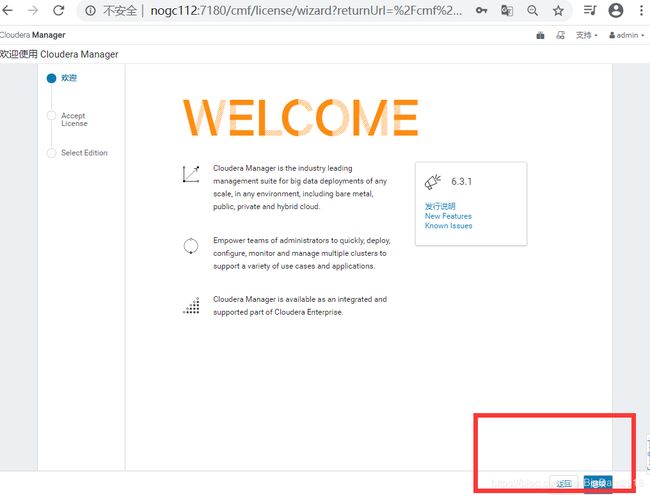Click the 返回 back button
Screen dimensions: 650x495
click(564, 483)
